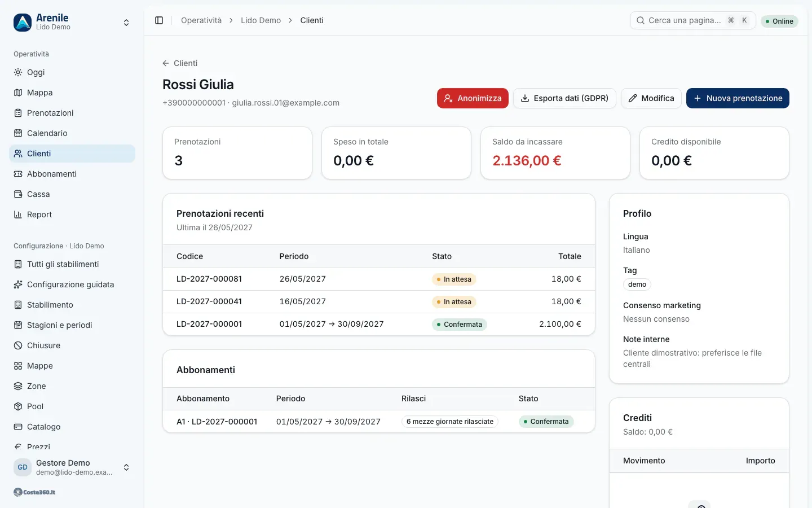Open Catalogo configuration
Viewport: 812px width, 508px height.
pos(72,427)
